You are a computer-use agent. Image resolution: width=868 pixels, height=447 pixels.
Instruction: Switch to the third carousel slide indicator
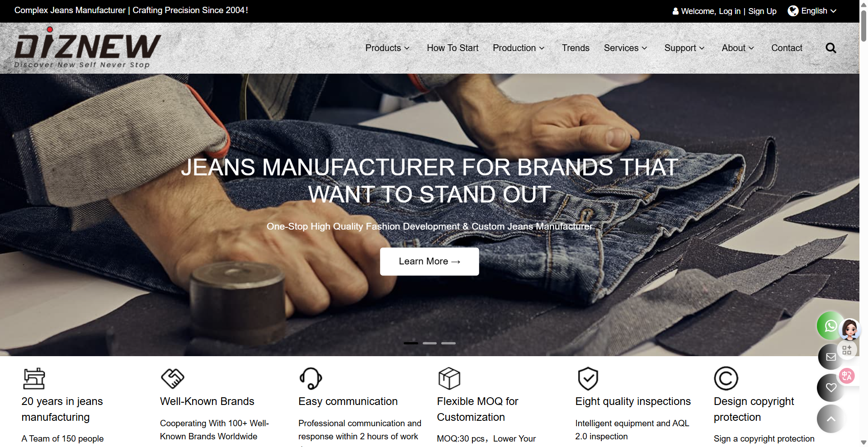click(448, 343)
